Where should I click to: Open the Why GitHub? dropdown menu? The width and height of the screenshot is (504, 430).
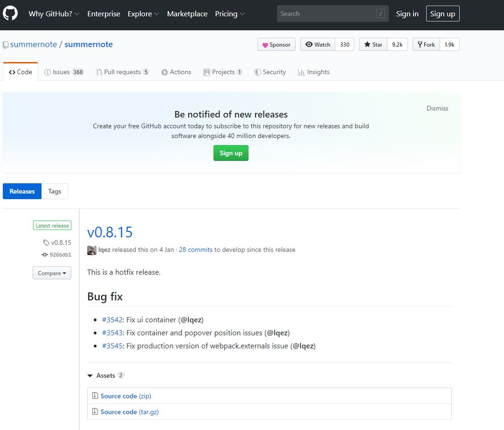tap(54, 14)
